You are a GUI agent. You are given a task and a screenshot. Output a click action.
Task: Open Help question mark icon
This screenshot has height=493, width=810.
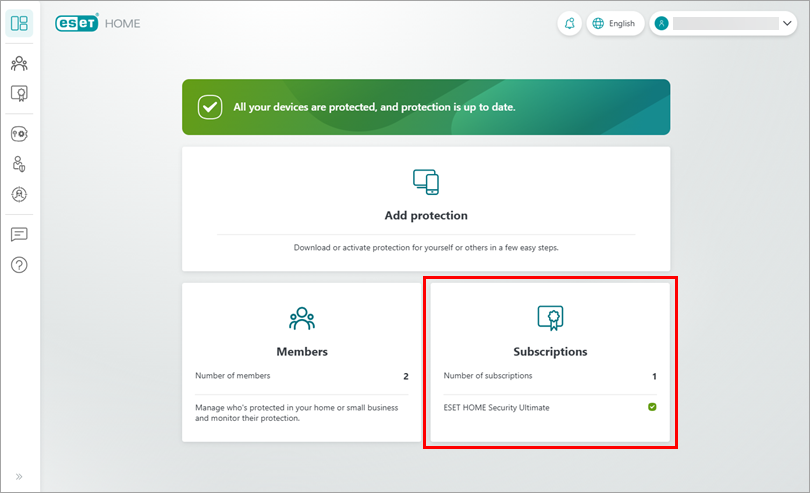coord(19,265)
